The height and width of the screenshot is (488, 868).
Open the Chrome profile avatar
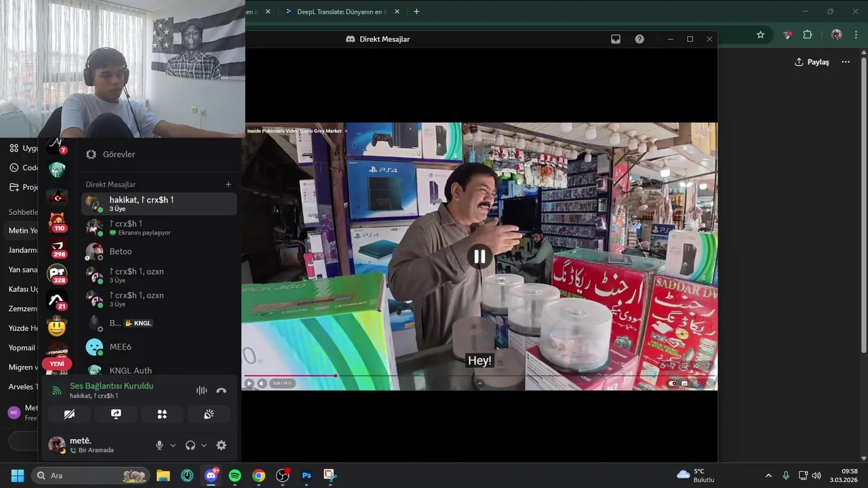[x=837, y=35]
